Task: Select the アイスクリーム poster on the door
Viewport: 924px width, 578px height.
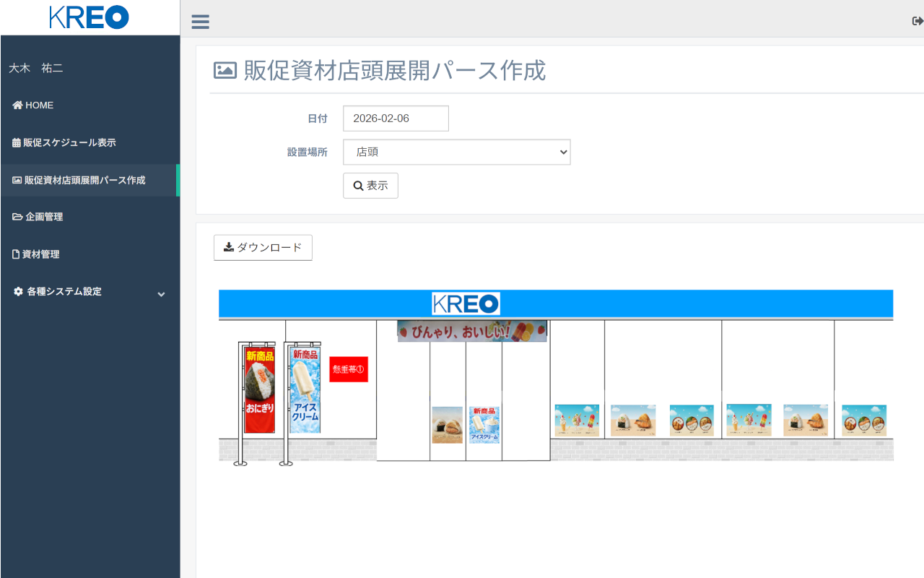Action: [x=484, y=425]
